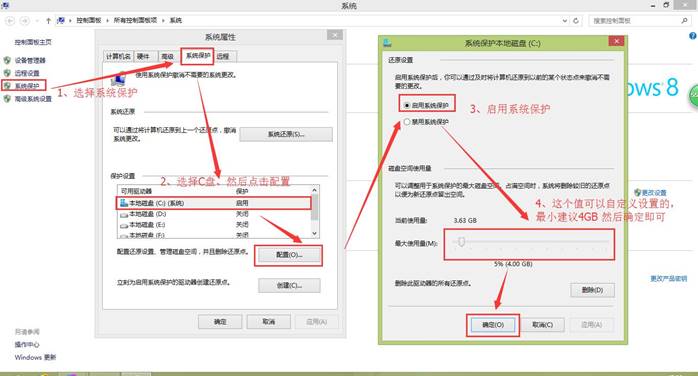Viewport: 698px width, 376px height.
Task: Open the address bar history dropdown arrow
Action: click(x=564, y=20)
